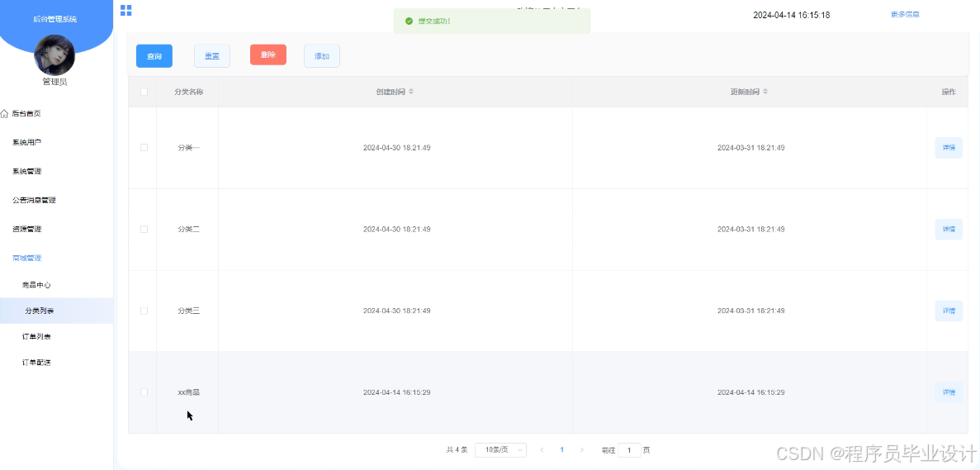Click the home icon beside 后台首页

(x=4, y=114)
